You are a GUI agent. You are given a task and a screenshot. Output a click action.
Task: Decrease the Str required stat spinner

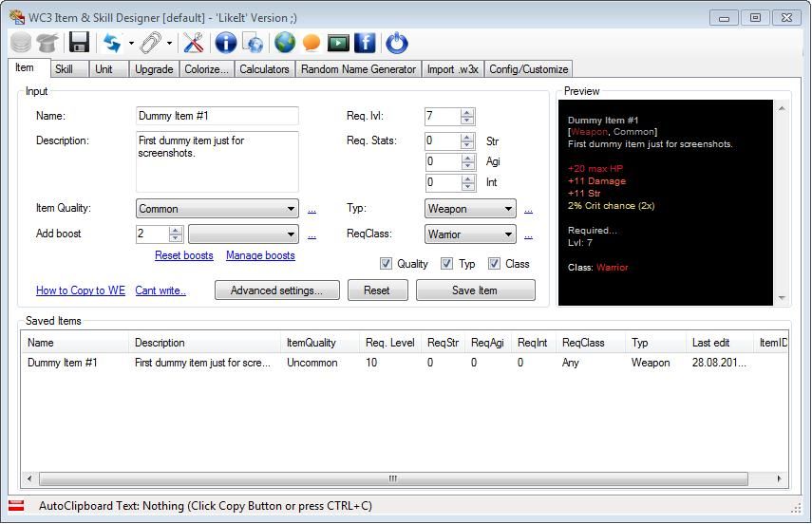pos(467,145)
